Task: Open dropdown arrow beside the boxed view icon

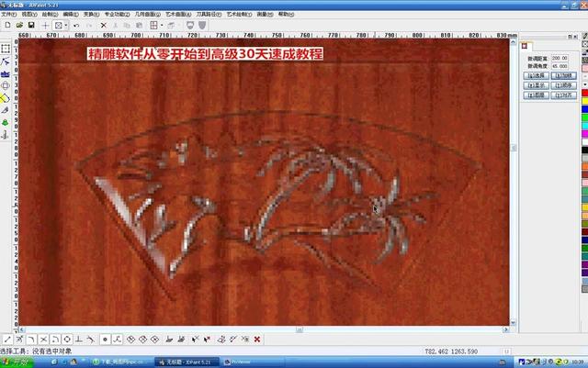Action: 67,25
